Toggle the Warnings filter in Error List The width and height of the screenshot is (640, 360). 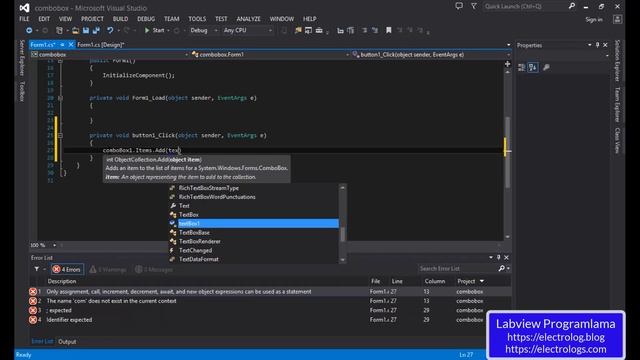(x=108, y=269)
